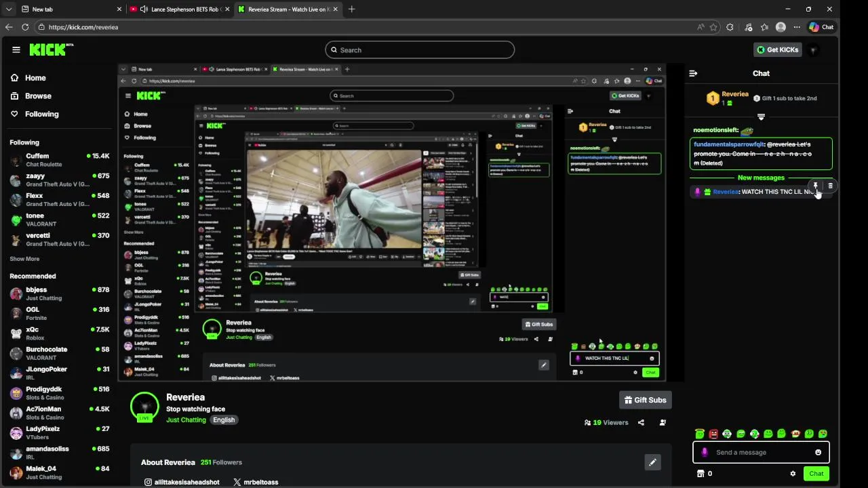Open the user avatar menu near Get KICKs
This screenshot has width=868, height=488.
point(814,49)
